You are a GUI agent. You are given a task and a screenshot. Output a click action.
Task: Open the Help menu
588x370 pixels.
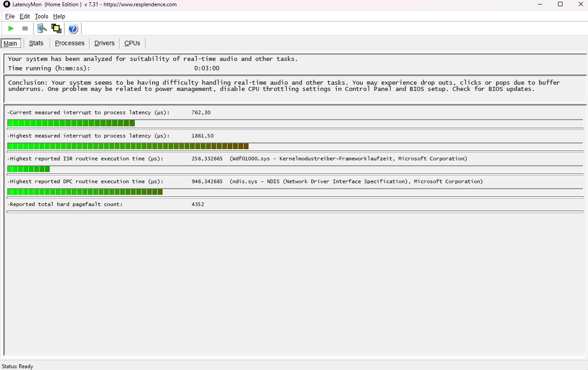[x=59, y=17]
